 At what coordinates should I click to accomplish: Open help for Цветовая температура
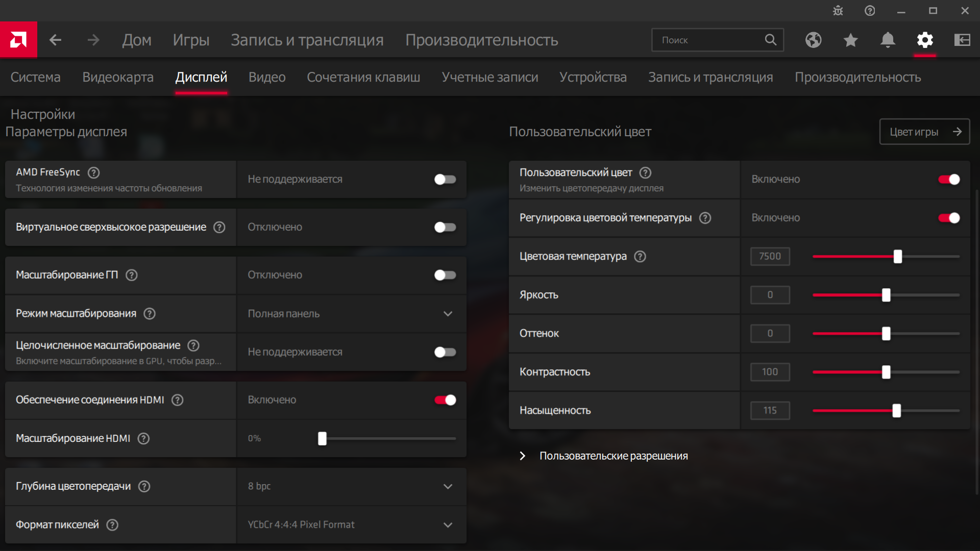(x=640, y=257)
